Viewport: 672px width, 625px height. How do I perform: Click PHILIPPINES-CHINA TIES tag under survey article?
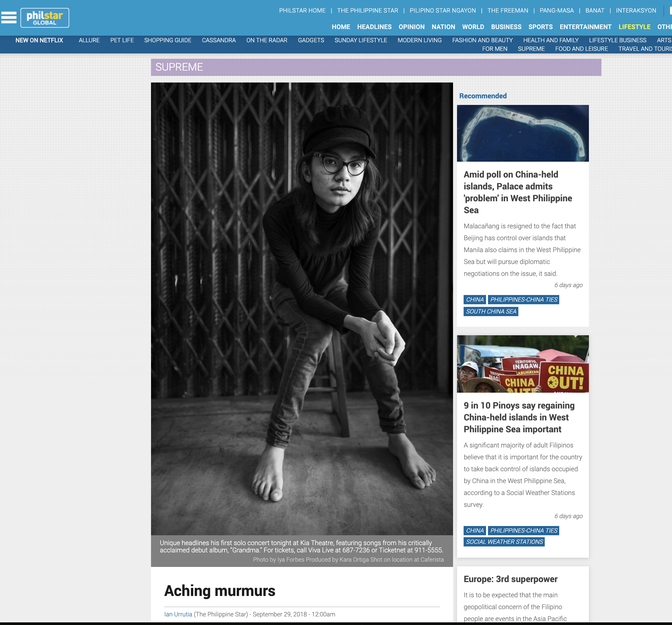pyautogui.click(x=524, y=531)
